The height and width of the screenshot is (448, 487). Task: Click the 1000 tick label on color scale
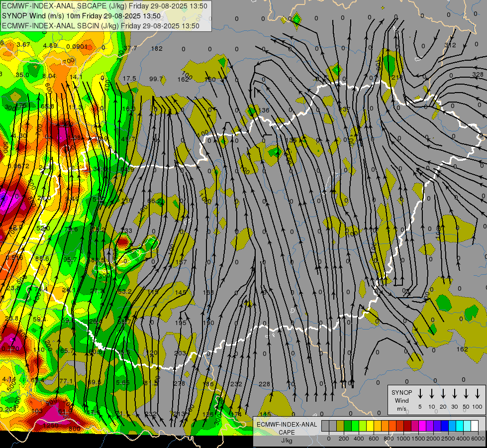(x=403, y=439)
